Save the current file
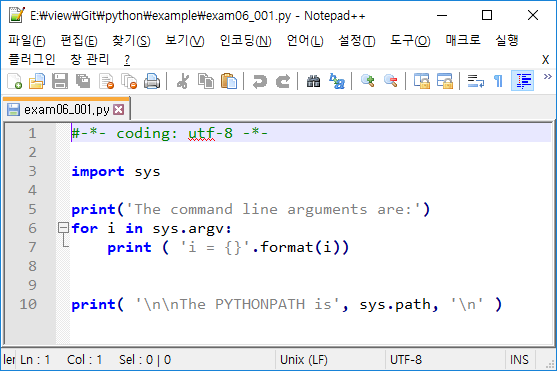 (x=60, y=81)
